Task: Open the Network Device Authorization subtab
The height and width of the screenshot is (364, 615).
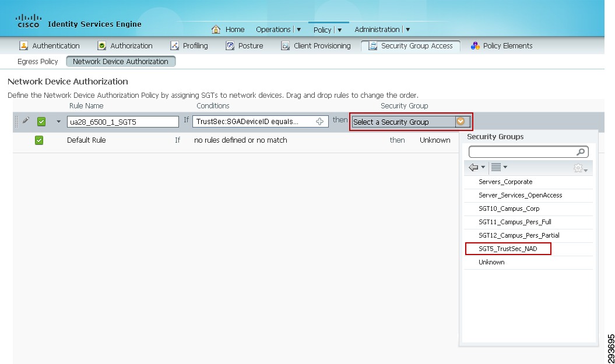Action: [x=121, y=62]
